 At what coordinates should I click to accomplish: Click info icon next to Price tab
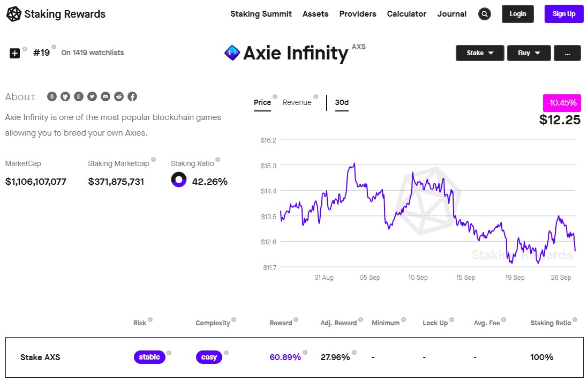point(275,96)
